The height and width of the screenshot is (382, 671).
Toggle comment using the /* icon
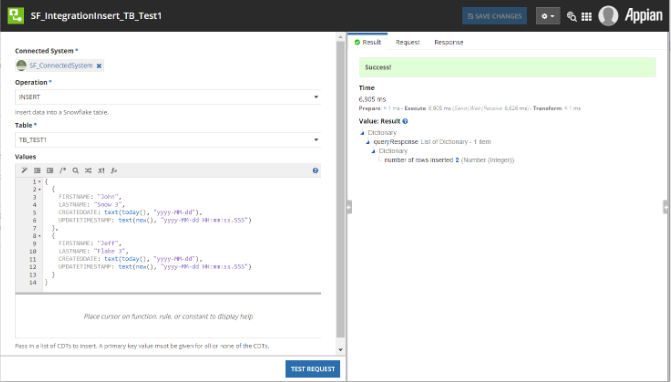[62, 170]
